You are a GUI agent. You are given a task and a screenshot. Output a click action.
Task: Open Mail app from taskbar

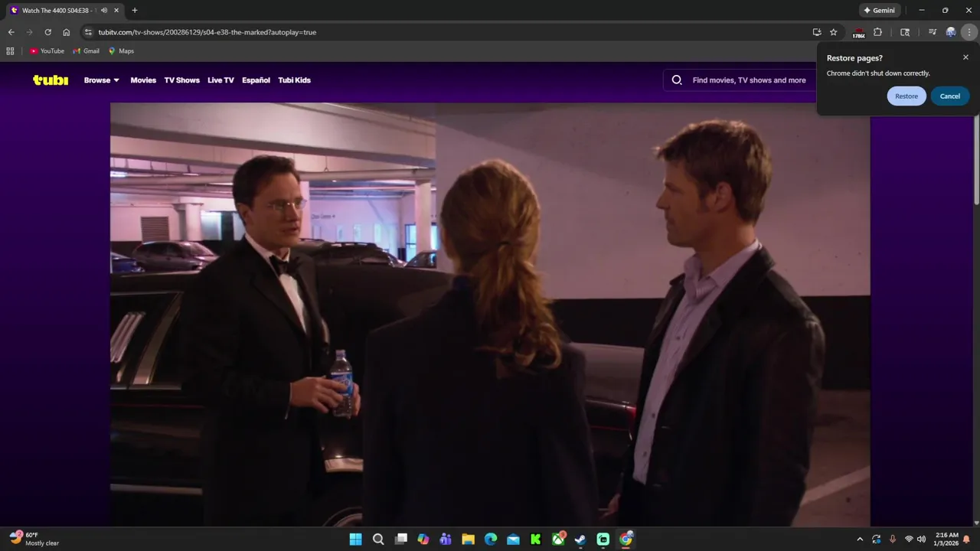point(513,540)
